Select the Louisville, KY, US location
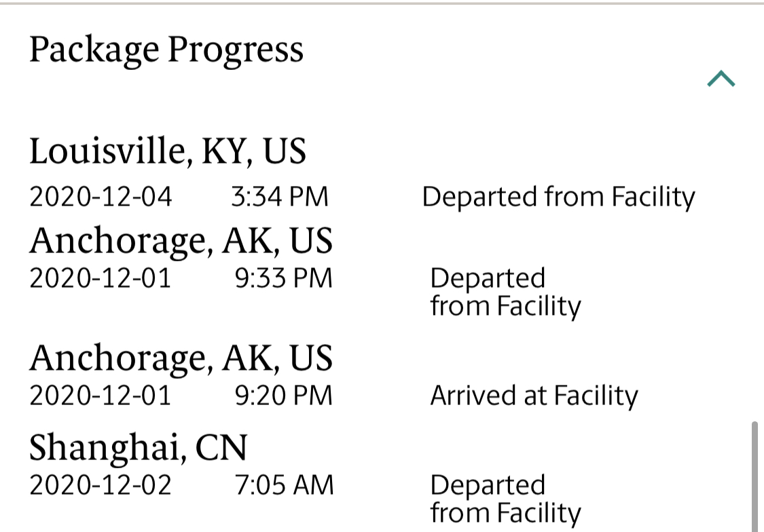764x532 pixels. [168, 151]
